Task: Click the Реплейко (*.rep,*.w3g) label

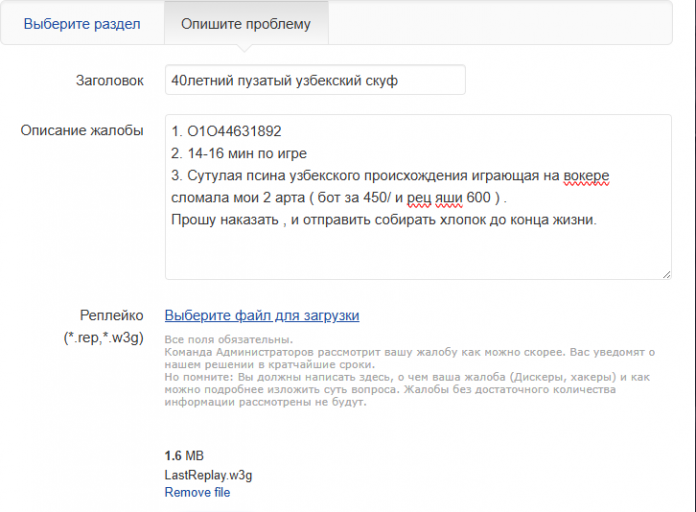Action: point(103,326)
